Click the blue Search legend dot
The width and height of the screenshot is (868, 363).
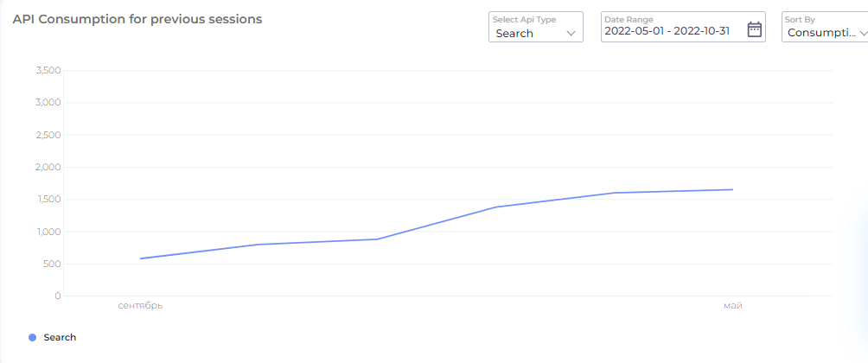pyautogui.click(x=32, y=338)
